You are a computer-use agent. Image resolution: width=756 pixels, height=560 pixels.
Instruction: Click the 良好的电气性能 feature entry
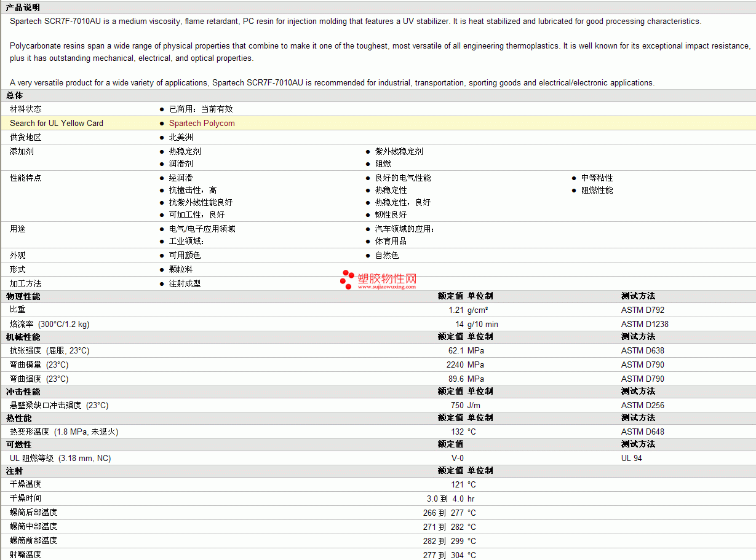(403, 178)
